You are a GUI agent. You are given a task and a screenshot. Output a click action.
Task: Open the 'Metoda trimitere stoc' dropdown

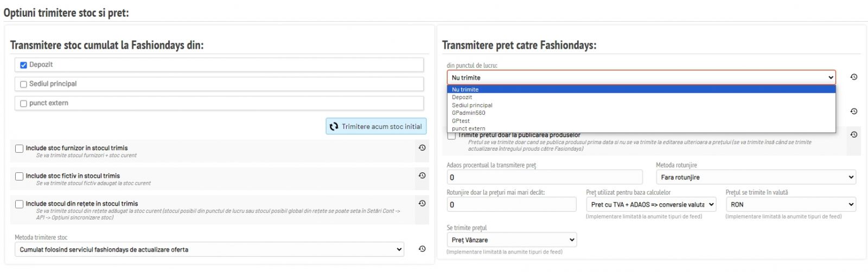[209, 249]
